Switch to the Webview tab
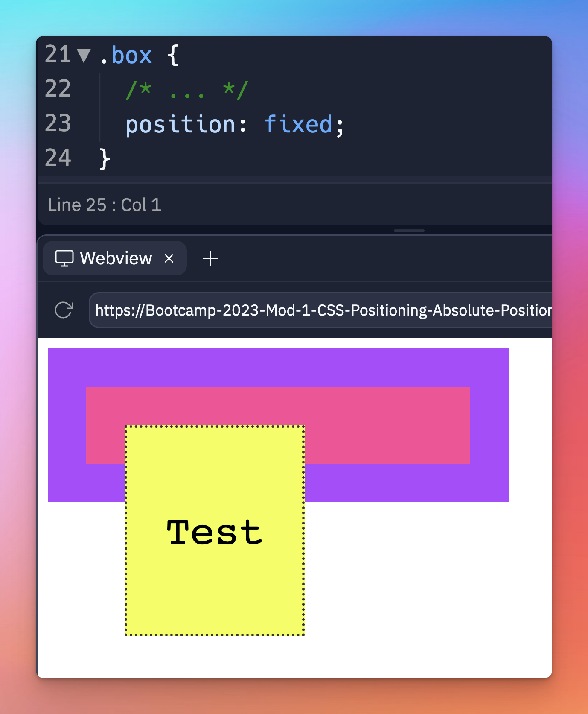 click(116, 258)
